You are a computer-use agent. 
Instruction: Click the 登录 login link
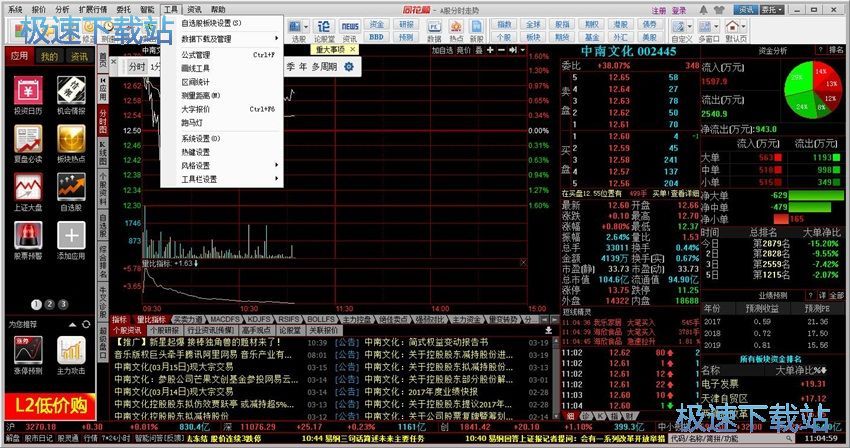click(679, 10)
